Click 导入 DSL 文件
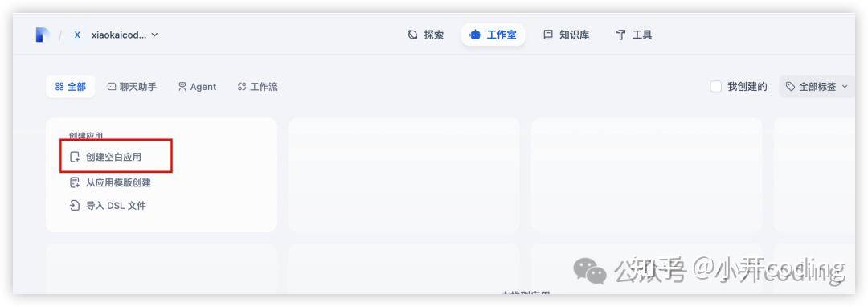 pos(108,206)
